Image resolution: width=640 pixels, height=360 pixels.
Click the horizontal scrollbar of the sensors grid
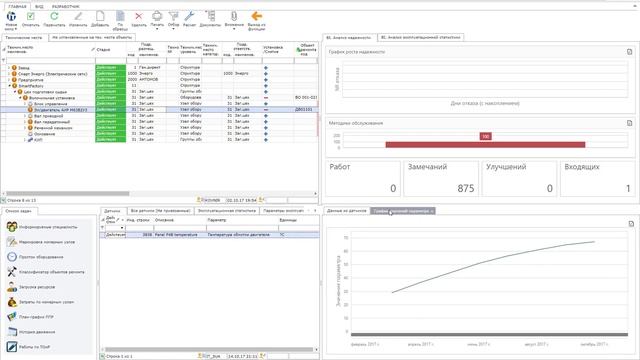tap(209, 349)
